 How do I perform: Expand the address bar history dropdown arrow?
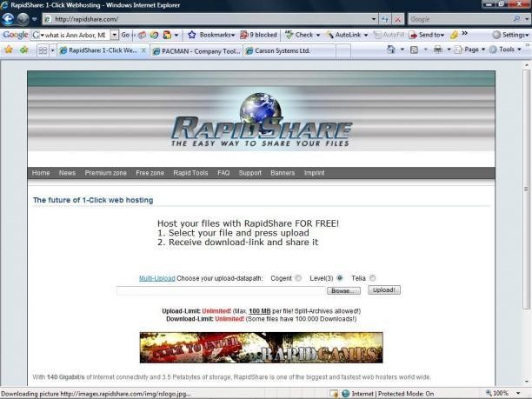pos(374,19)
